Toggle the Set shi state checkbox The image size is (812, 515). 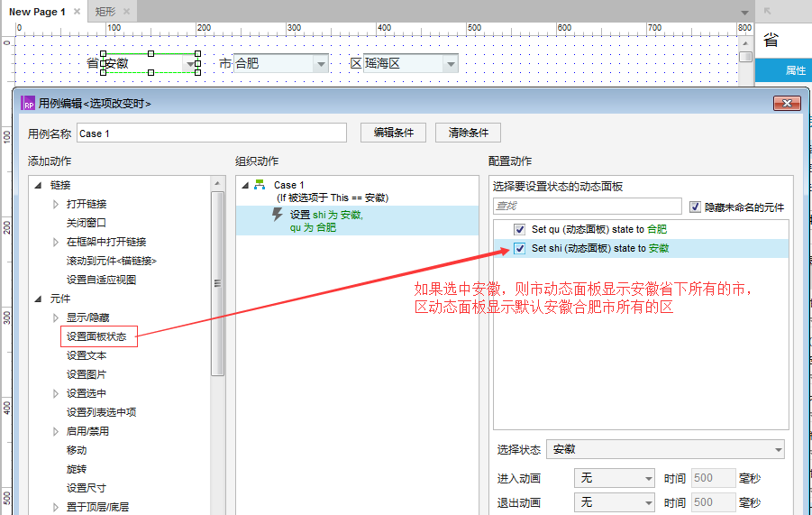pyautogui.click(x=519, y=249)
